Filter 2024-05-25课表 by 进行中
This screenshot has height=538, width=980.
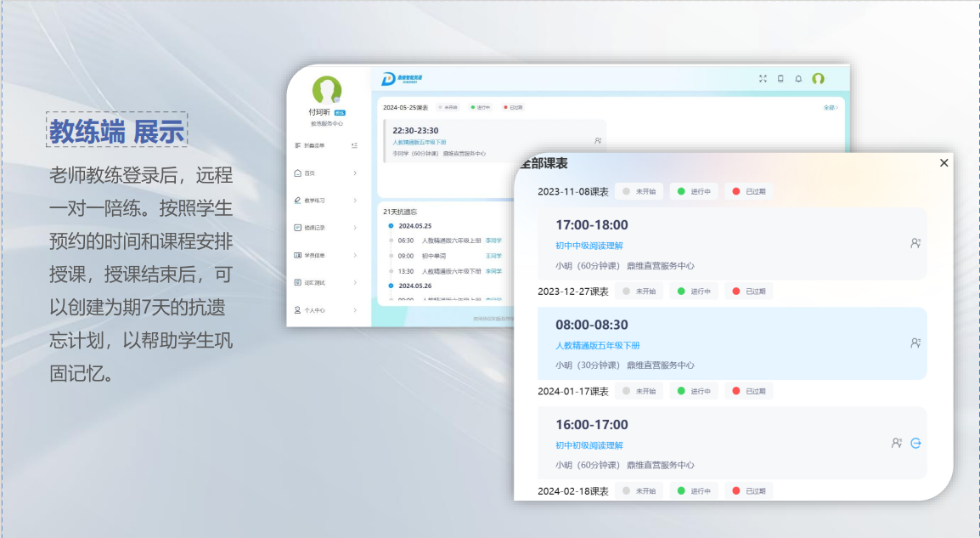481,108
